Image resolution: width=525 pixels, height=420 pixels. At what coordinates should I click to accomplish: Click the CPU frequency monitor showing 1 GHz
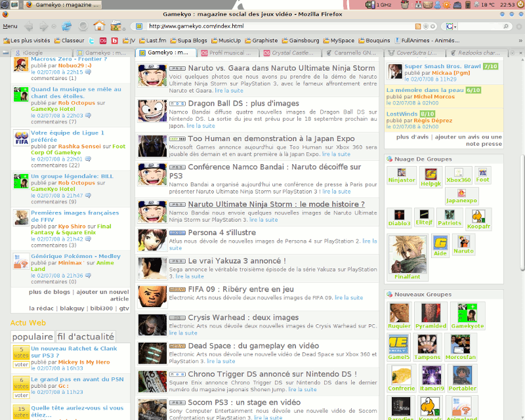[379, 5]
